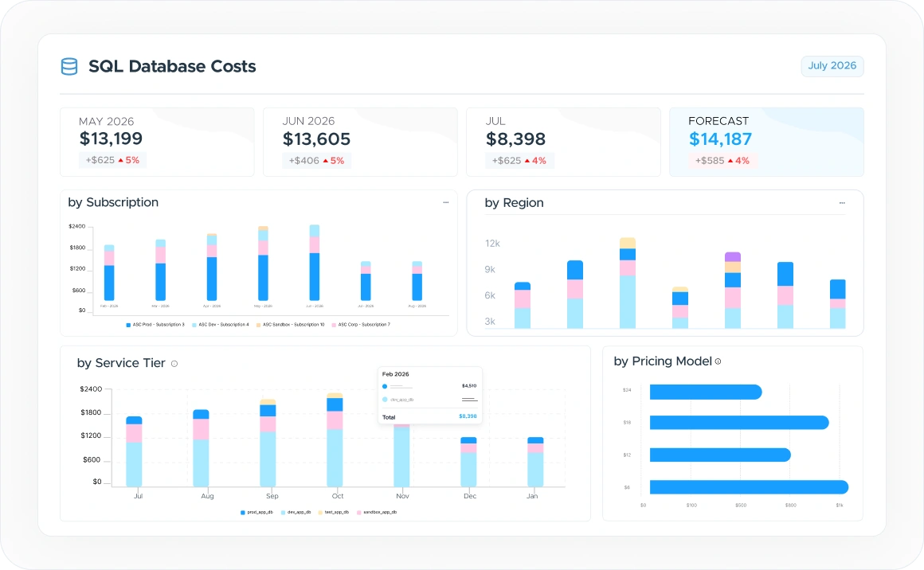Click the by Region bar with purple top segment
Image resolution: width=924 pixels, height=570 pixels.
click(733, 291)
